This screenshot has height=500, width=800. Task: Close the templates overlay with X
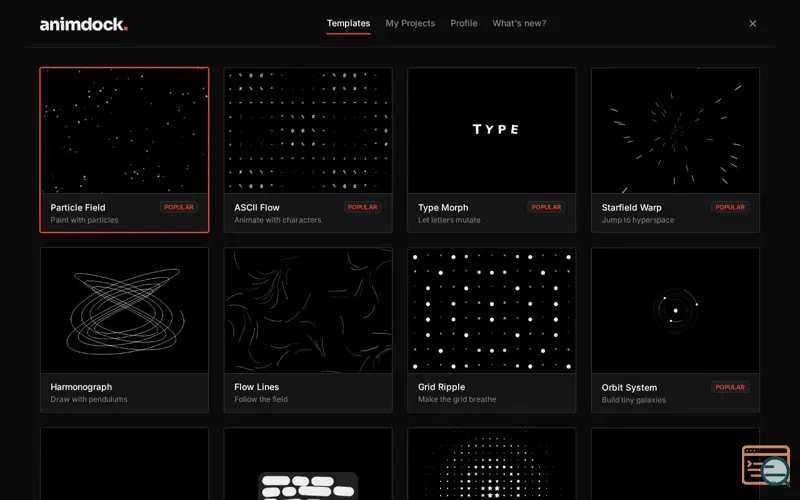[x=753, y=23]
